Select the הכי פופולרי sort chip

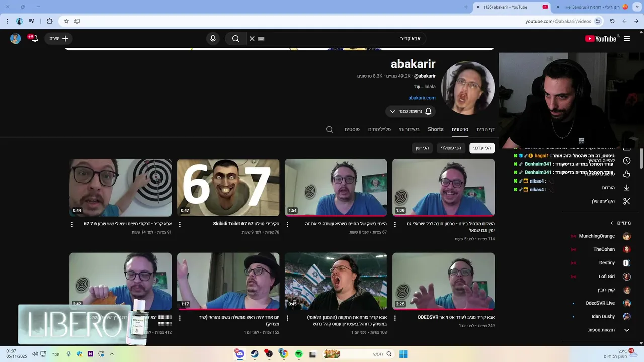451,148
